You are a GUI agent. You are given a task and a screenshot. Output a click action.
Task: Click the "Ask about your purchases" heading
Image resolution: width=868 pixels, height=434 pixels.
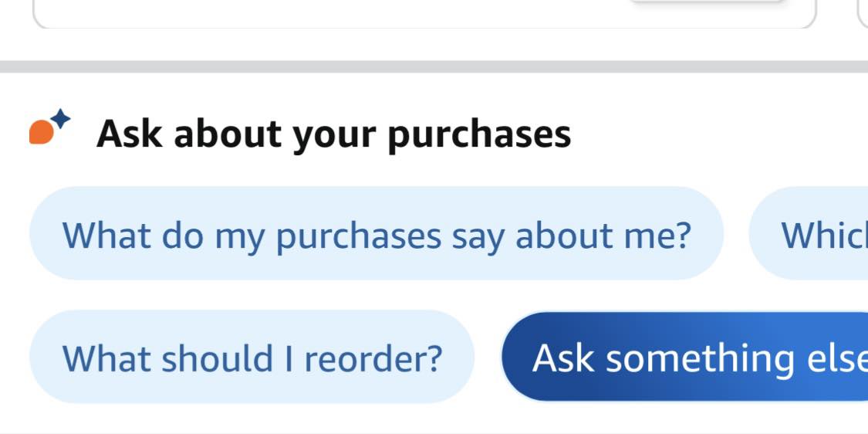(x=333, y=134)
